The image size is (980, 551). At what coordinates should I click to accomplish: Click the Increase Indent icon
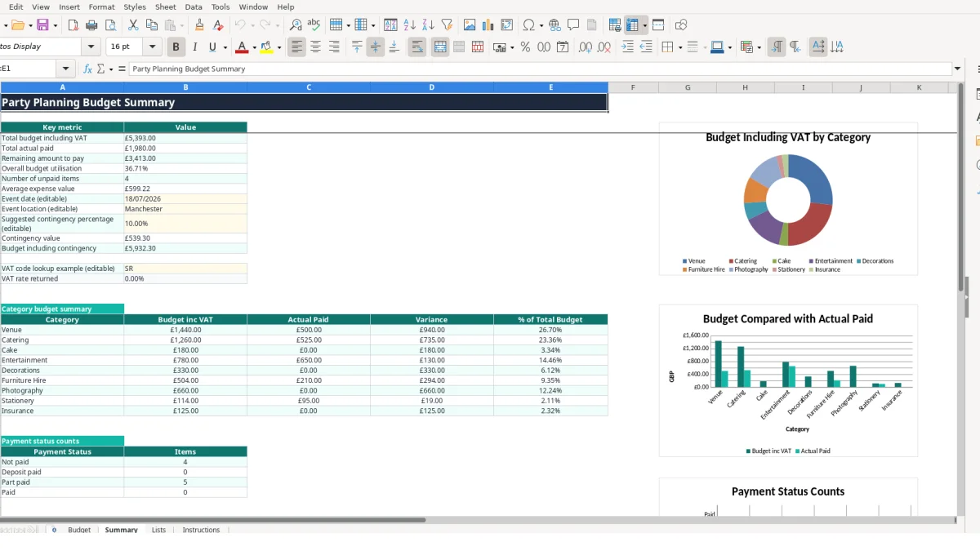[627, 47]
